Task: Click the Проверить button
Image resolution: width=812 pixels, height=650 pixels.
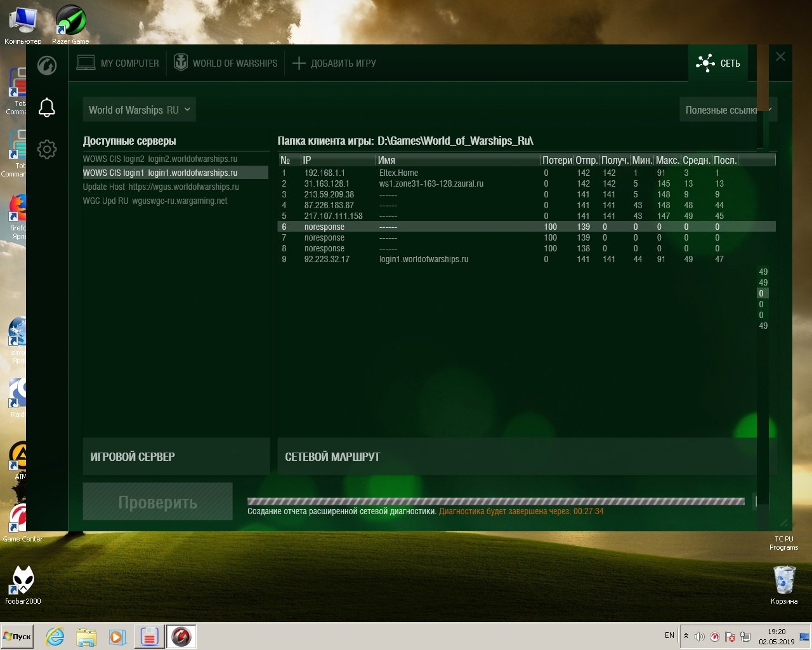Action: pos(158,502)
